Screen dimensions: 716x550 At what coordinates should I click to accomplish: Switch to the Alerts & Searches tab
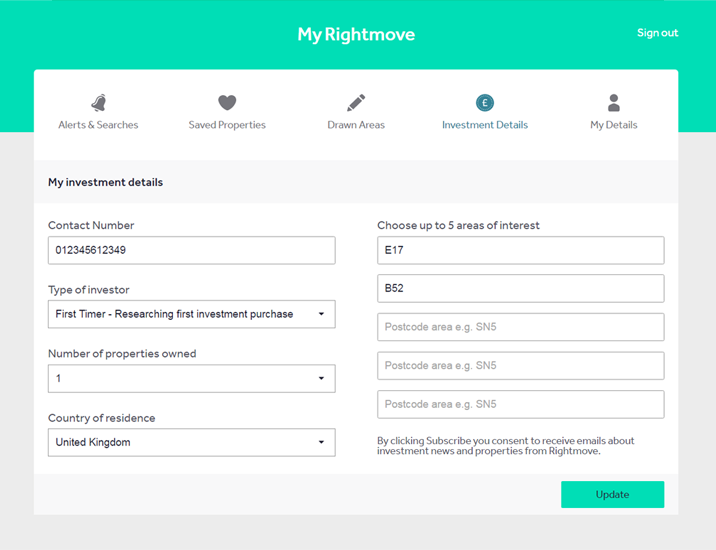click(98, 125)
